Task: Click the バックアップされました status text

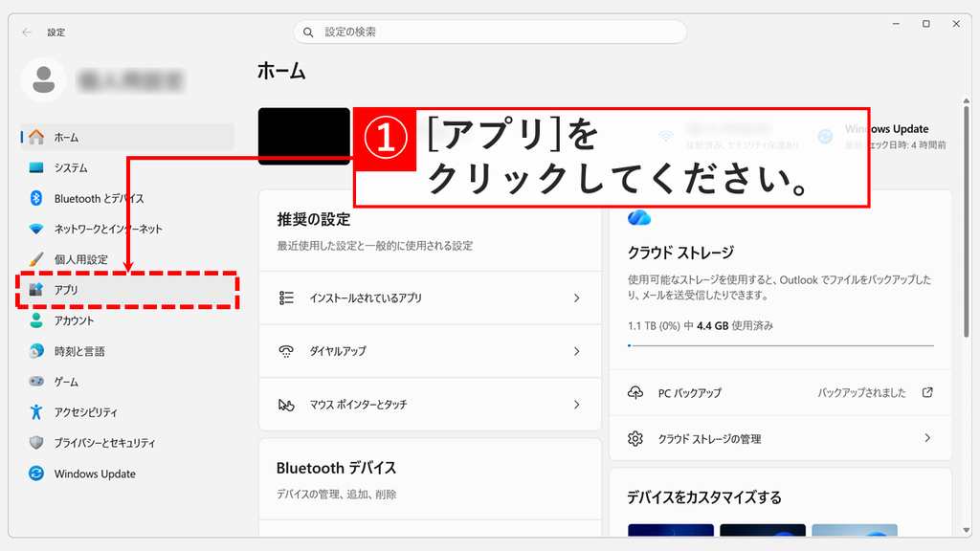Action: click(862, 392)
